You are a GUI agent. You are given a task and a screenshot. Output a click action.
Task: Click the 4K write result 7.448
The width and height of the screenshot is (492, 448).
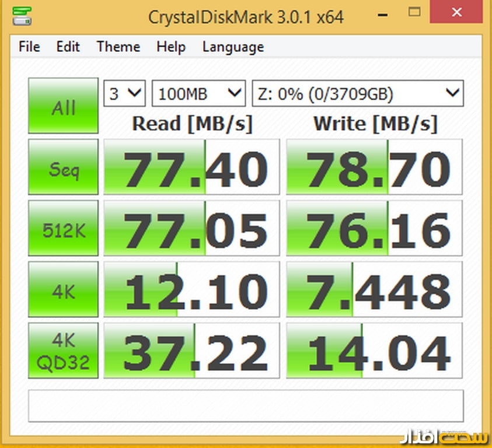pos(374,289)
